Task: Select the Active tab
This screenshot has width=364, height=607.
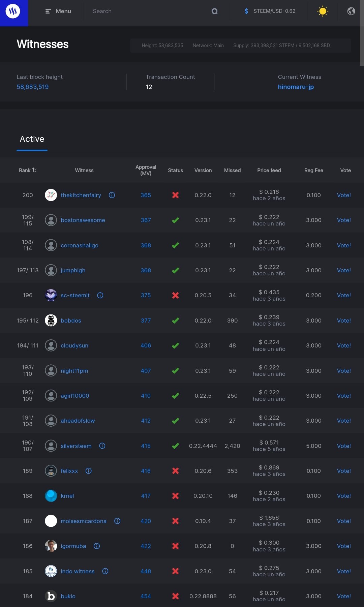Action: click(32, 139)
